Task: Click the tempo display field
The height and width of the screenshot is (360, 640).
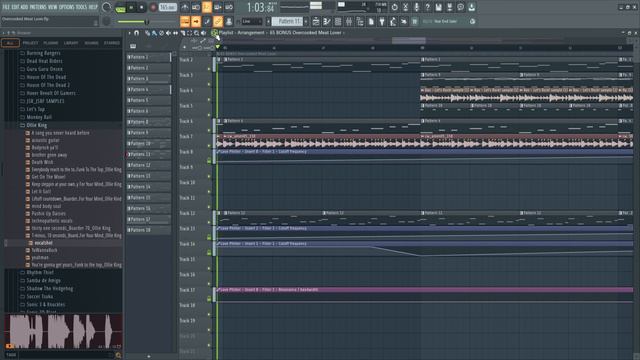Action: (x=167, y=7)
